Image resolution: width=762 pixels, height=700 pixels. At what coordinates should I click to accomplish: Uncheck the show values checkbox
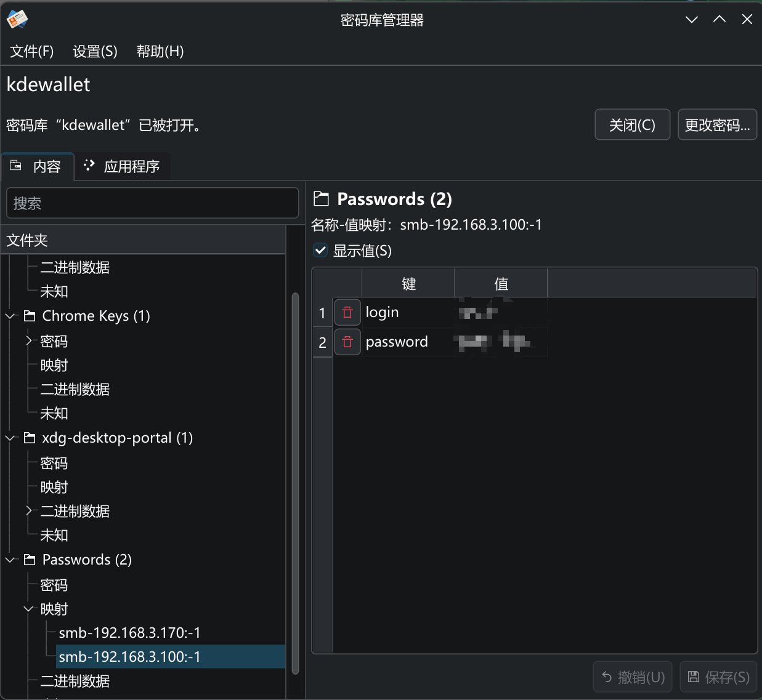320,251
